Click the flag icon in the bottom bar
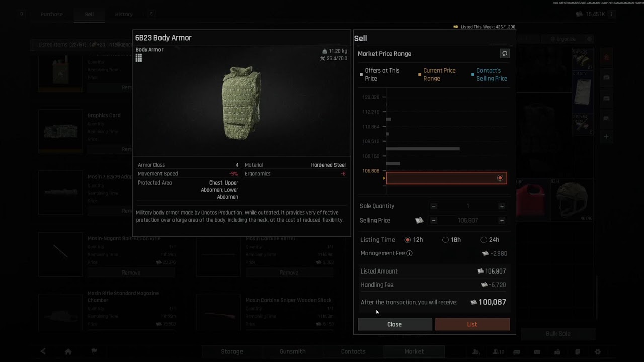 pyautogui.click(x=94, y=351)
